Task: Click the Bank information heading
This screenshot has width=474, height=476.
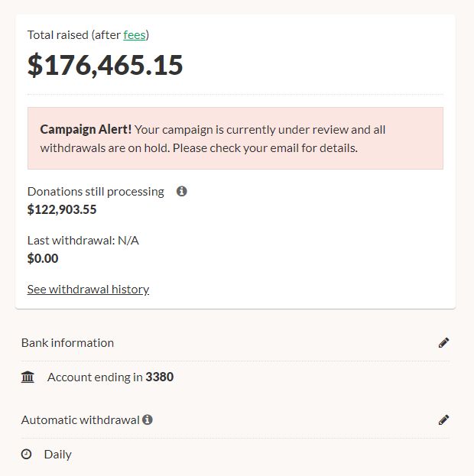Action: 67,343
